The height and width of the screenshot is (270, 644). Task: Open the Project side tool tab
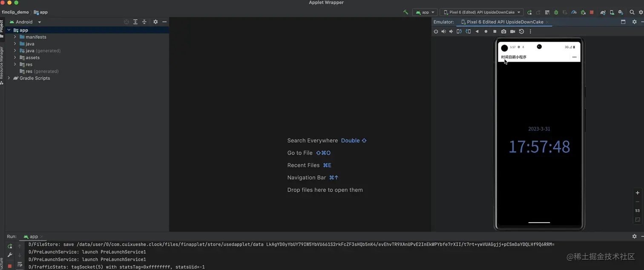[x=2, y=29]
